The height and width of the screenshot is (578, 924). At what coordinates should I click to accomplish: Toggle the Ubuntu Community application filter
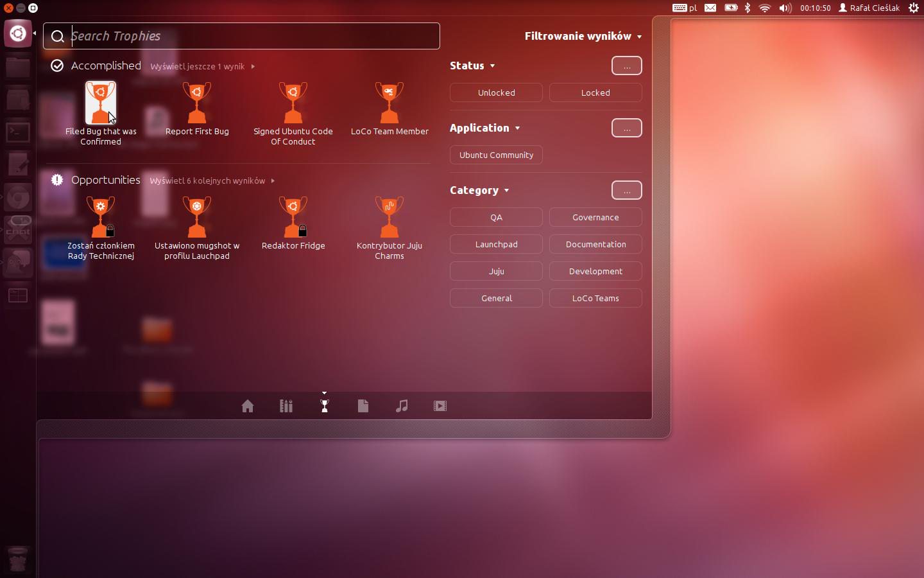[x=496, y=155]
